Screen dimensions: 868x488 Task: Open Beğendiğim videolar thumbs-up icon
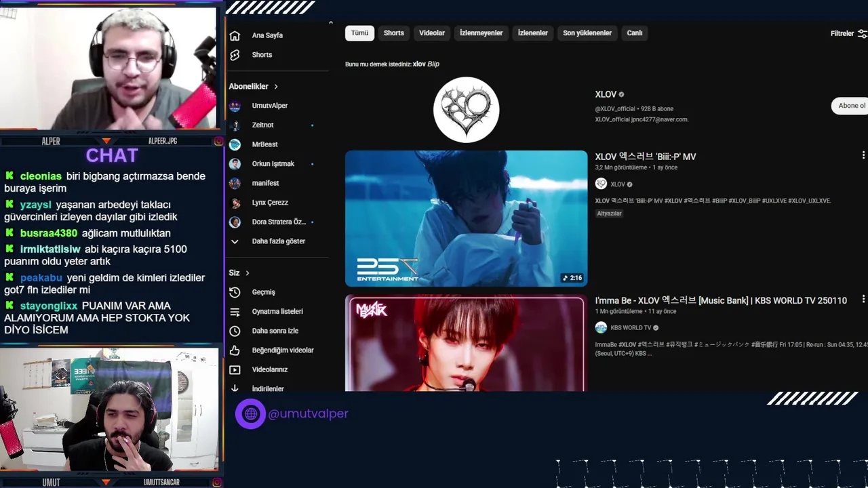[x=235, y=350]
